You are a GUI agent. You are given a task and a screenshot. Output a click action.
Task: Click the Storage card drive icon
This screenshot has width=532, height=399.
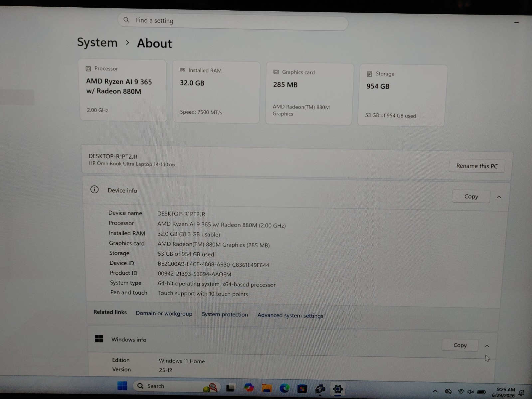tap(369, 74)
